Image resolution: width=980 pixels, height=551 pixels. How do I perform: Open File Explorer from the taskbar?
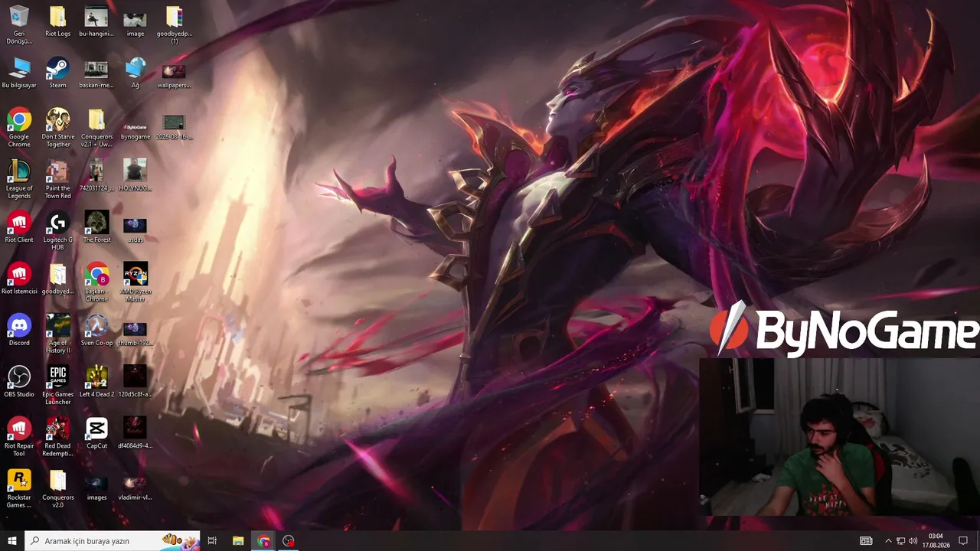click(x=238, y=541)
